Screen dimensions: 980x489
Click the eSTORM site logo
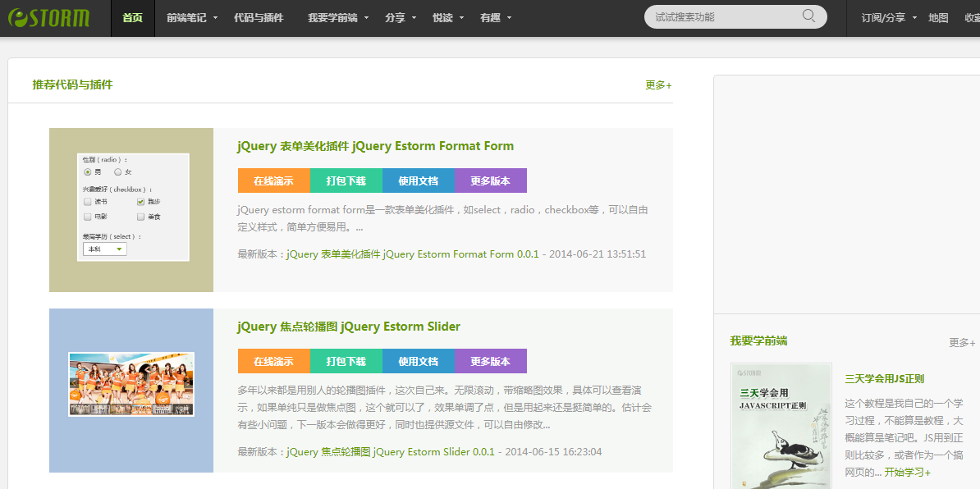coord(48,18)
